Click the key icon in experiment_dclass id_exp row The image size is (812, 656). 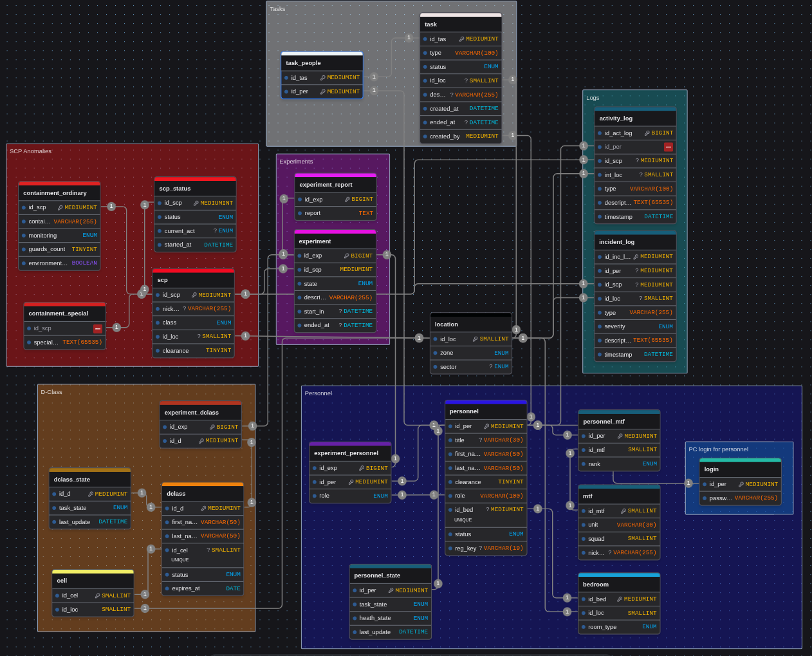[212, 427]
